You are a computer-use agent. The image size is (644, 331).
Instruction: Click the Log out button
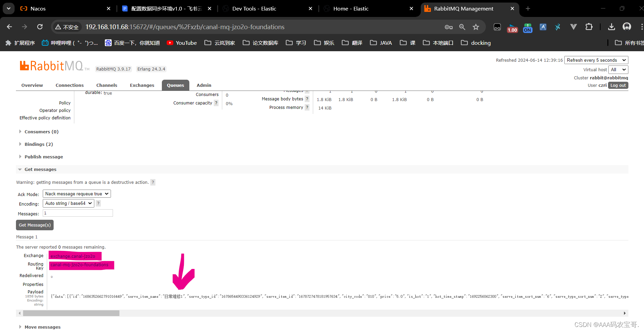click(x=618, y=85)
